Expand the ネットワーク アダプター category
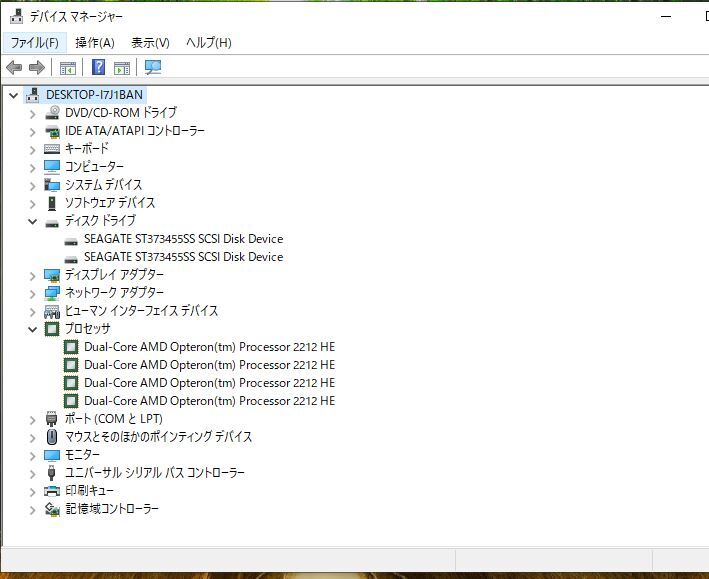This screenshot has width=709, height=579. click(33, 294)
